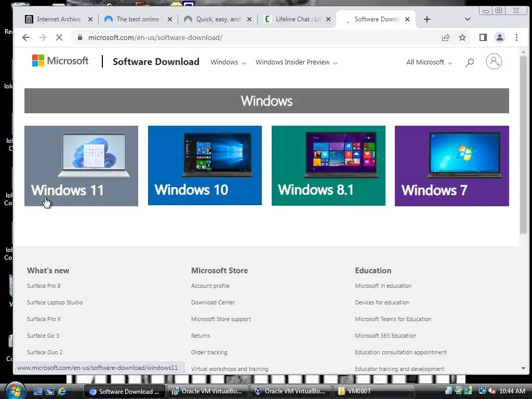Expand the All Microsoft menu
The height and width of the screenshot is (399, 532).
tap(429, 62)
